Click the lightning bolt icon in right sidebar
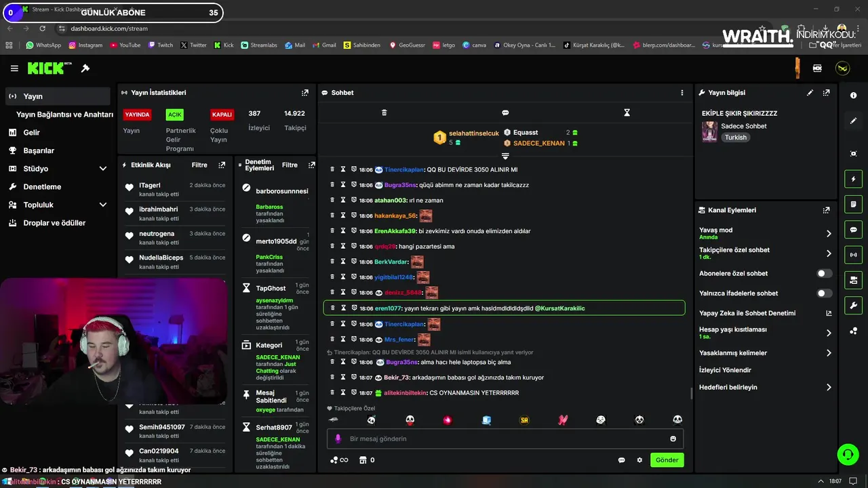 (854, 179)
